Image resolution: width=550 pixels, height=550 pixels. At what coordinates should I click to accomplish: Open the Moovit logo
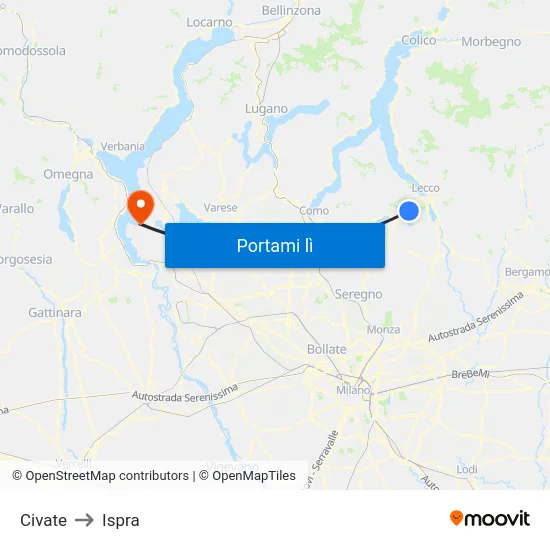490,518
